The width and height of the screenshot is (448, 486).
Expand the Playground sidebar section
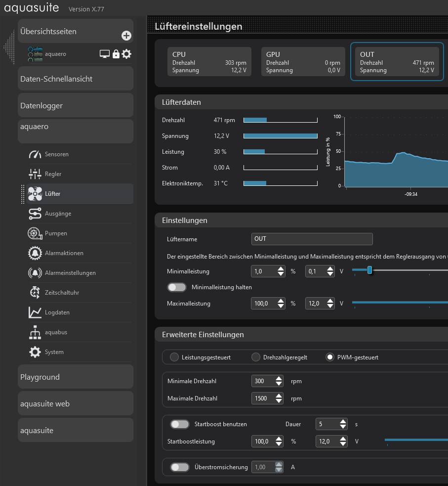point(76,377)
